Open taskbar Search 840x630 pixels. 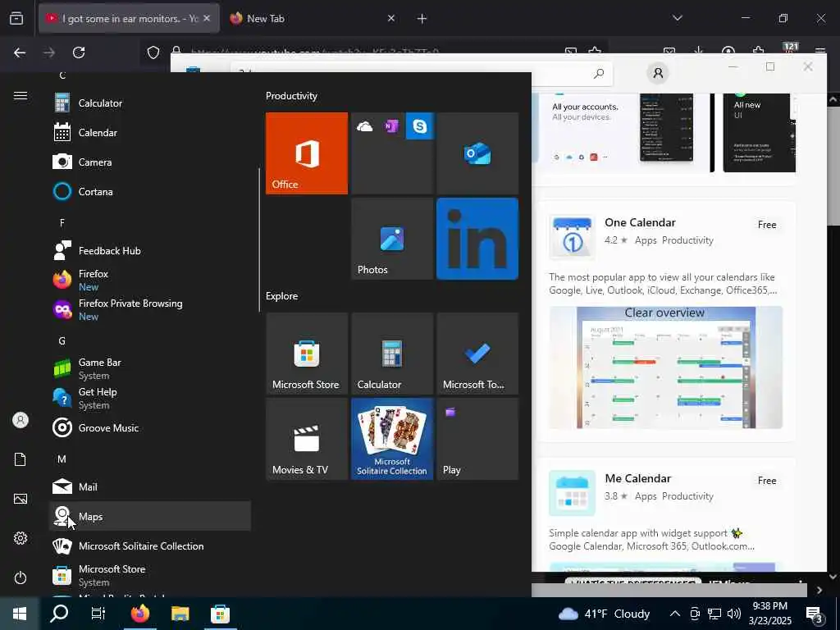point(59,614)
